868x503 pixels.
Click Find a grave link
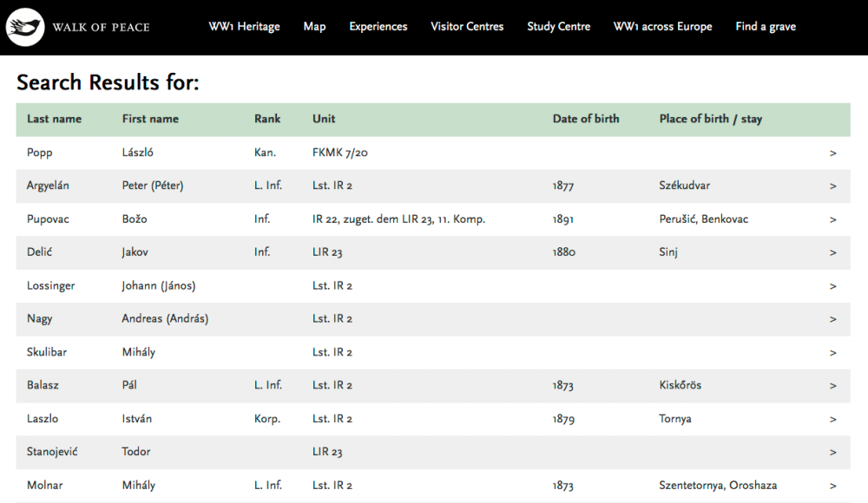coord(765,27)
